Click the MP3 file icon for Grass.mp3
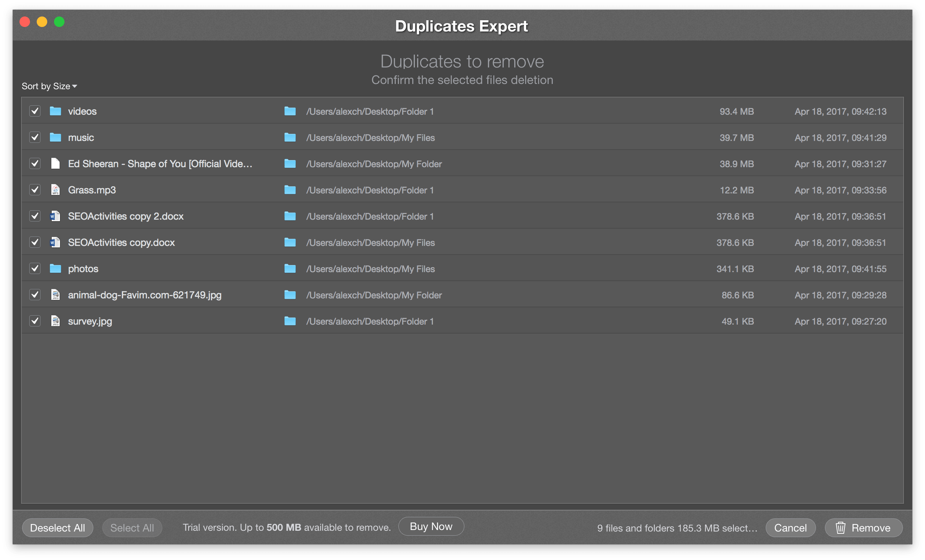 click(55, 190)
